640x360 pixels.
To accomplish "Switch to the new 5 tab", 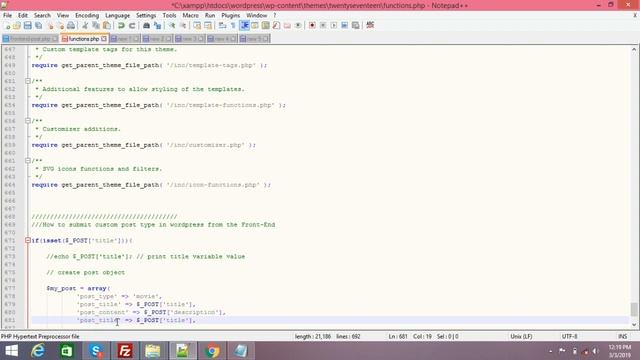I will tap(255, 39).
